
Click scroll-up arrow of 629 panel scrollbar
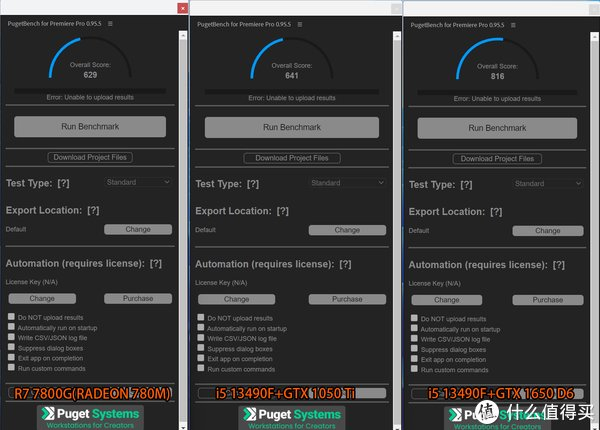coord(183,36)
